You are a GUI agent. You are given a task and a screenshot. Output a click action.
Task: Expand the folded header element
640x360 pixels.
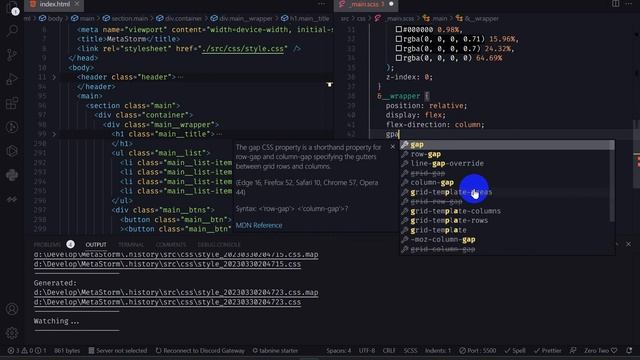(54, 77)
